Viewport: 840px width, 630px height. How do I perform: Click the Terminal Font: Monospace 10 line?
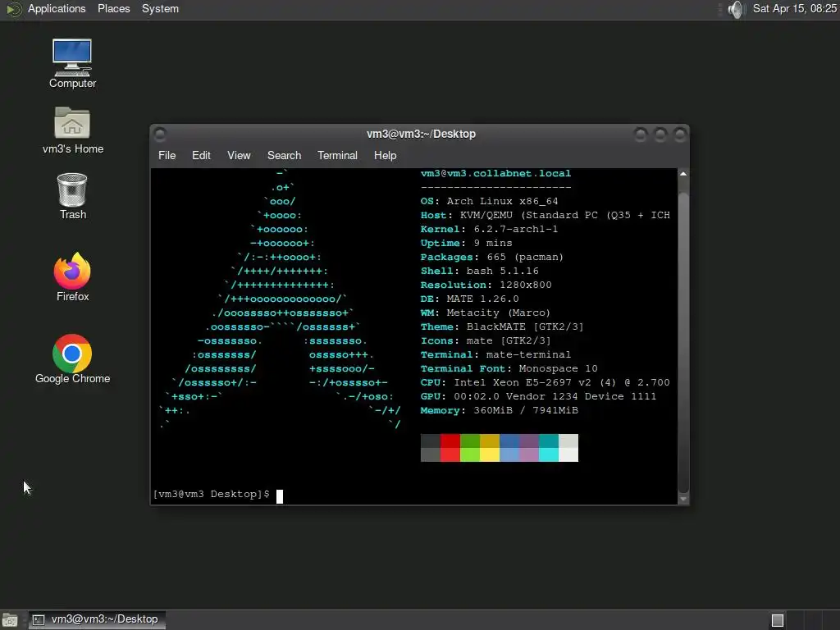[509, 368]
